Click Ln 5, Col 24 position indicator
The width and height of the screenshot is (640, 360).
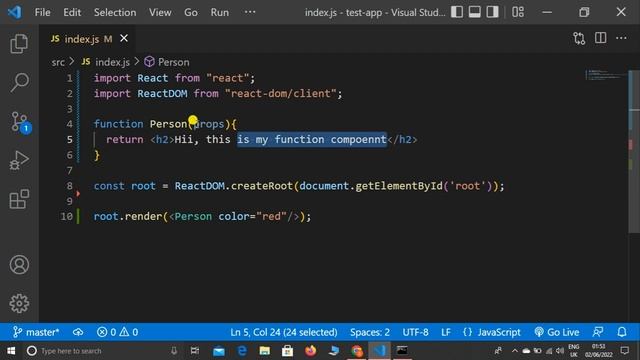tap(284, 332)
